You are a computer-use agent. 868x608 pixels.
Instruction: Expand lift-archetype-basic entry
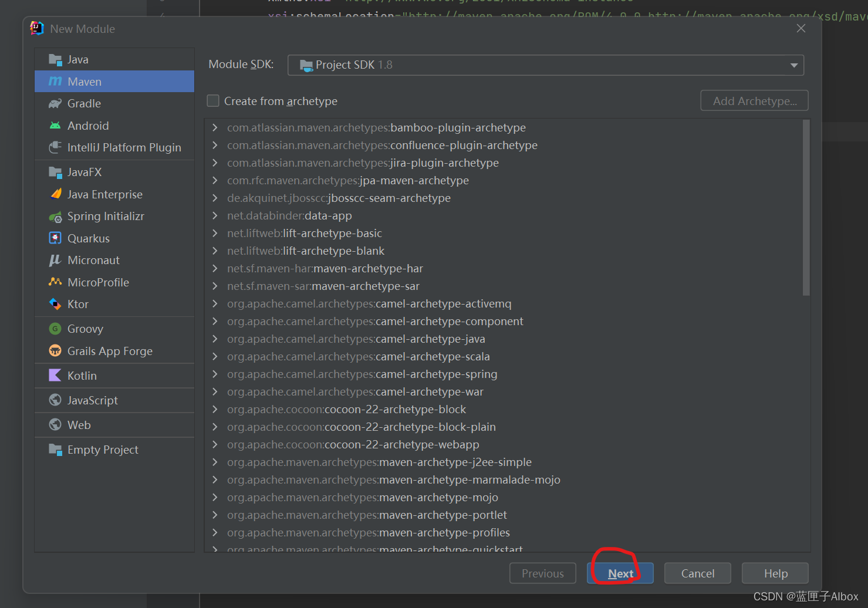tap(215, 233)
